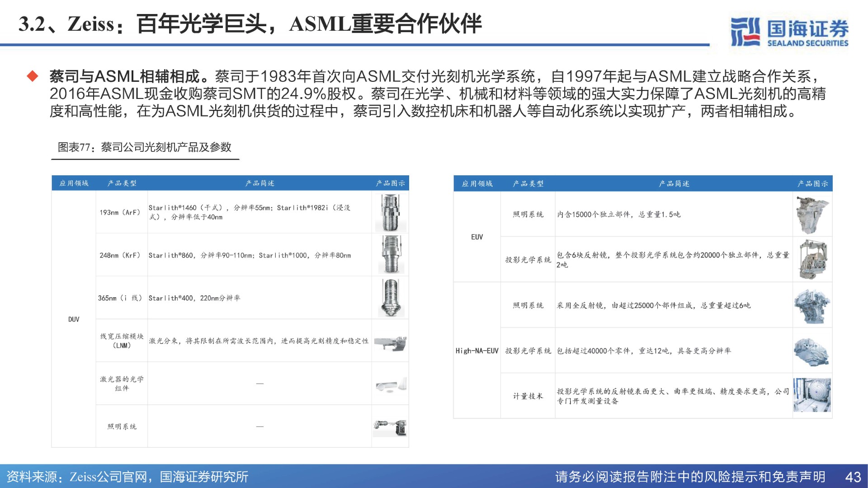Select the EUV illumination system image

pos(812,214)
